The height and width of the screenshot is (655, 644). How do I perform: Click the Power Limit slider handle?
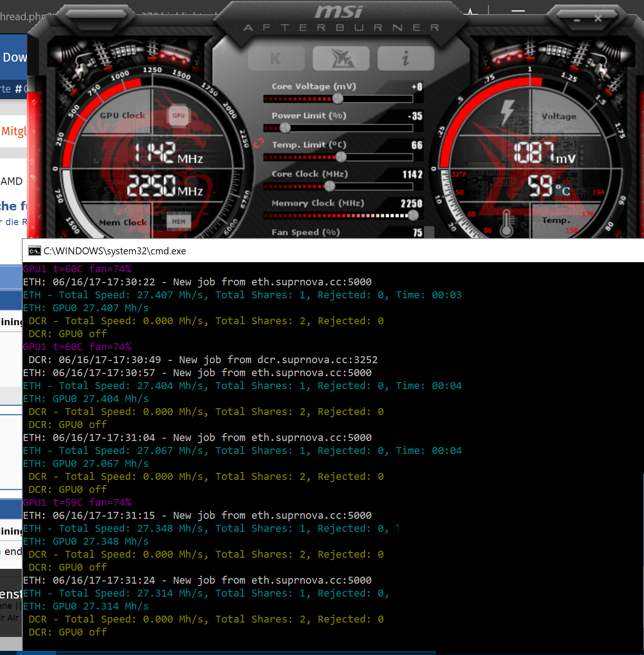tap(285, 127)
